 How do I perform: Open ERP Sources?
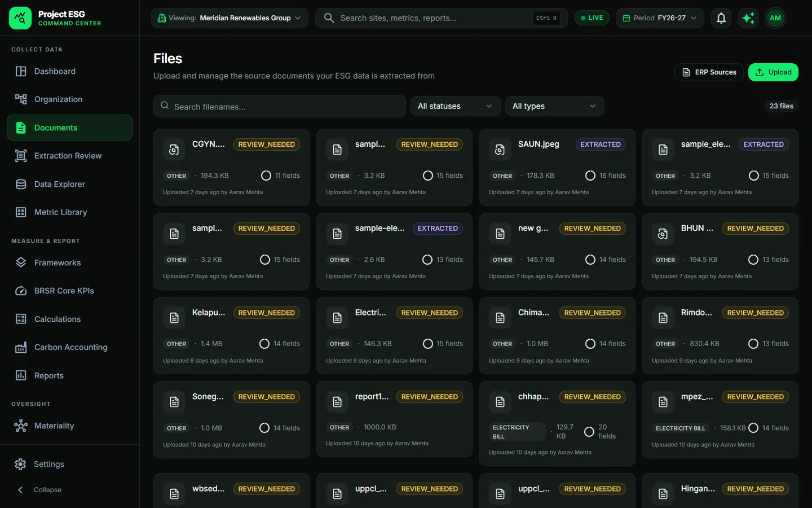pyautogui.click(x=709, y=72)
